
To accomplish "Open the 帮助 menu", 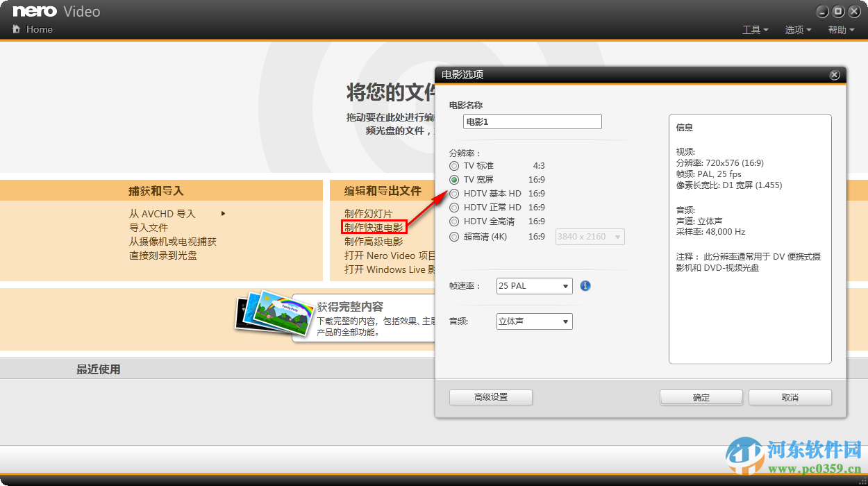I will pos(841,29).
